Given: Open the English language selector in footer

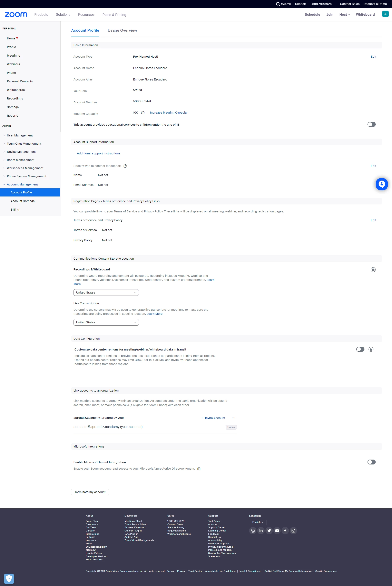Looking at the screenshot, I should 257,522.
